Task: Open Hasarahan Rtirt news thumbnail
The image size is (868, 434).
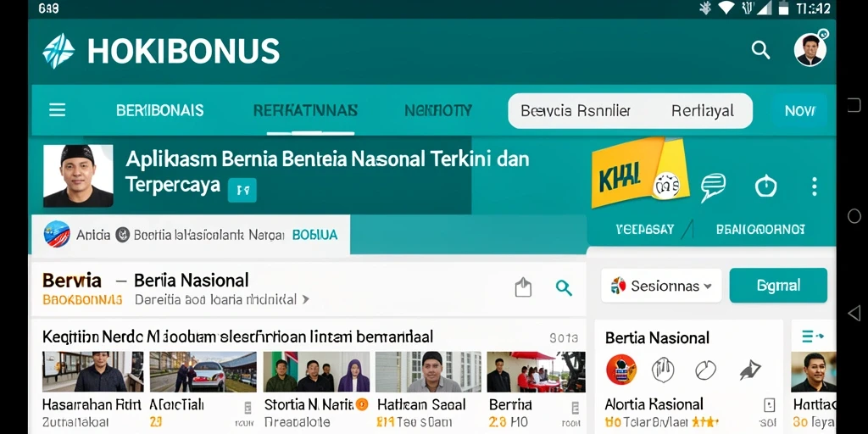Action: (92, 371)
